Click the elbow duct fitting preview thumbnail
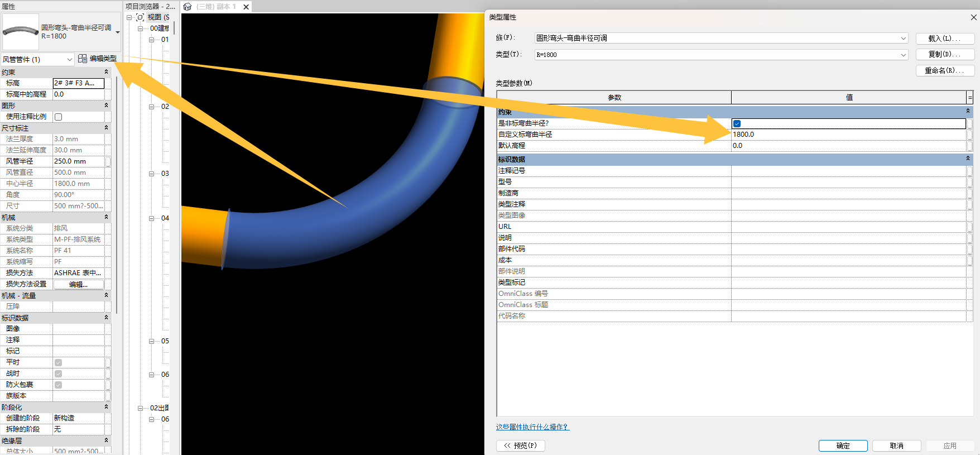980x455 pixels. pos(21,32)
